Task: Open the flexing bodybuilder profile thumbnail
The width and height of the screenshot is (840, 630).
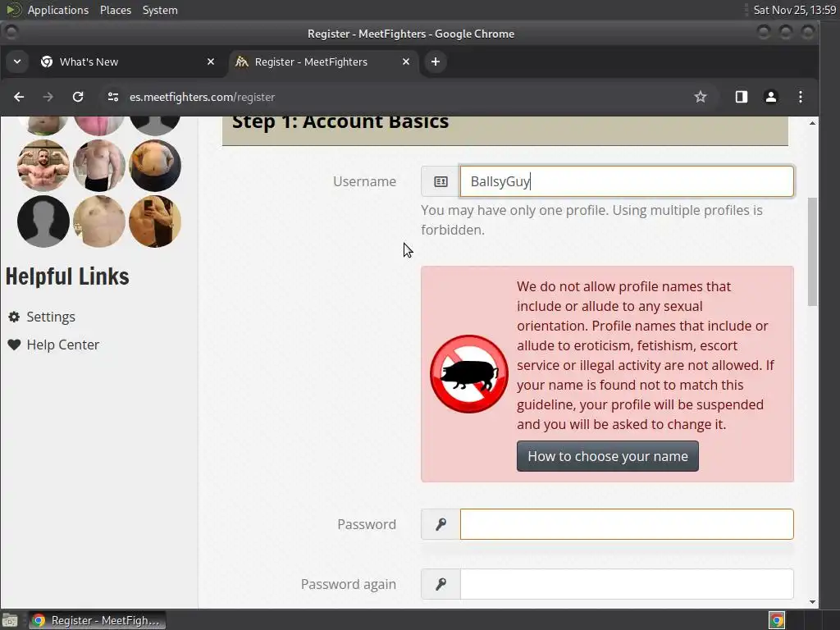Action: click(x=43, y=166)
